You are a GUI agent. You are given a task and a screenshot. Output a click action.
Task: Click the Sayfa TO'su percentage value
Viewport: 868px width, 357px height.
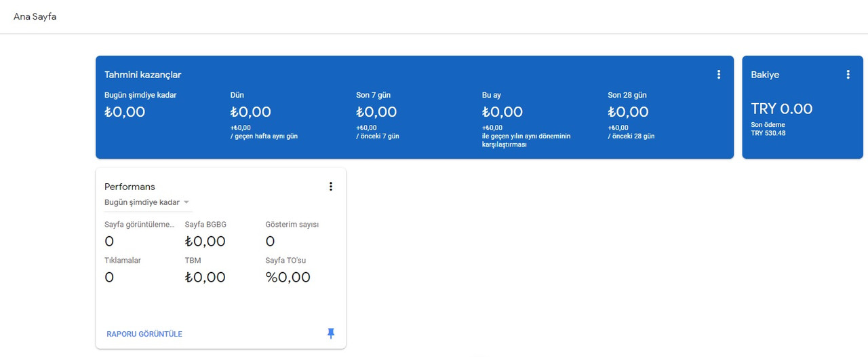point(288,278)
